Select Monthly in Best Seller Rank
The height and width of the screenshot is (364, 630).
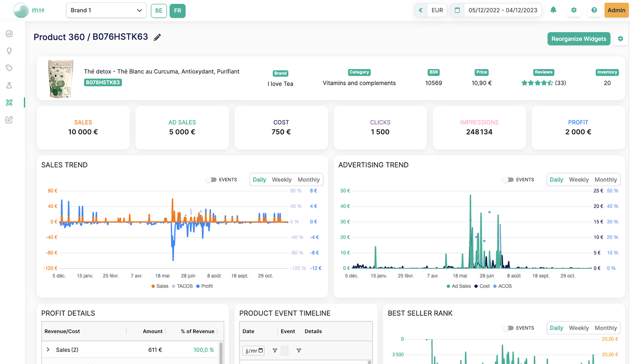point(606,328)
